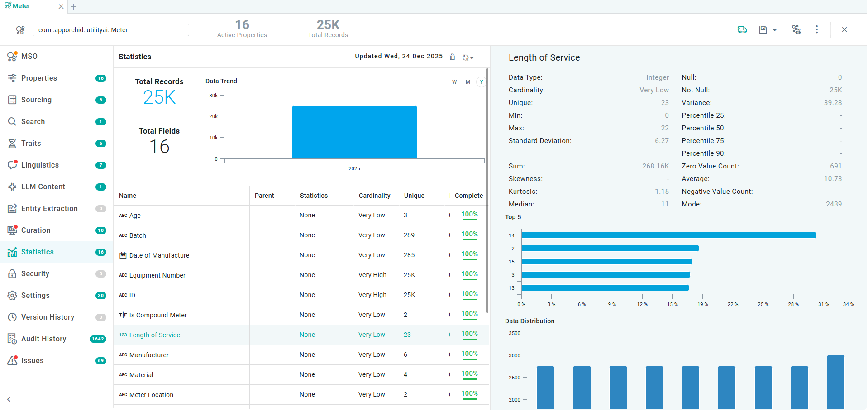Viewport: 868px width, 412px height.
Task: Open the Properties section in sidebar
Action: pyautogui.click(x=39, y=78)
